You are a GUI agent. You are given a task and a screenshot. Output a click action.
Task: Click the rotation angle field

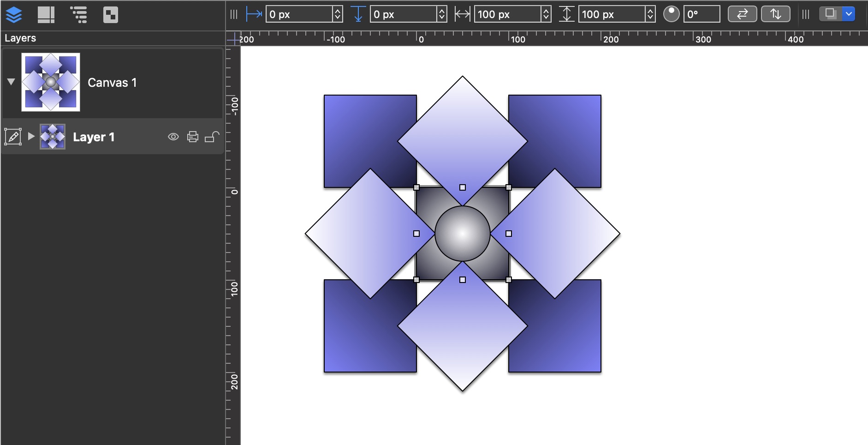pos(702,14)
